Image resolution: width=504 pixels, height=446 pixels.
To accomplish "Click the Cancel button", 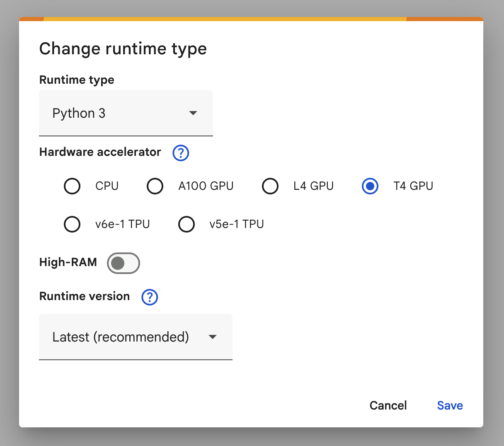I will (388, 405).
